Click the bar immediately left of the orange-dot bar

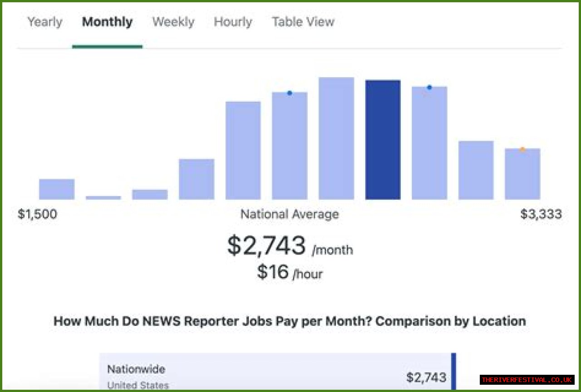[x=476, y=170]
